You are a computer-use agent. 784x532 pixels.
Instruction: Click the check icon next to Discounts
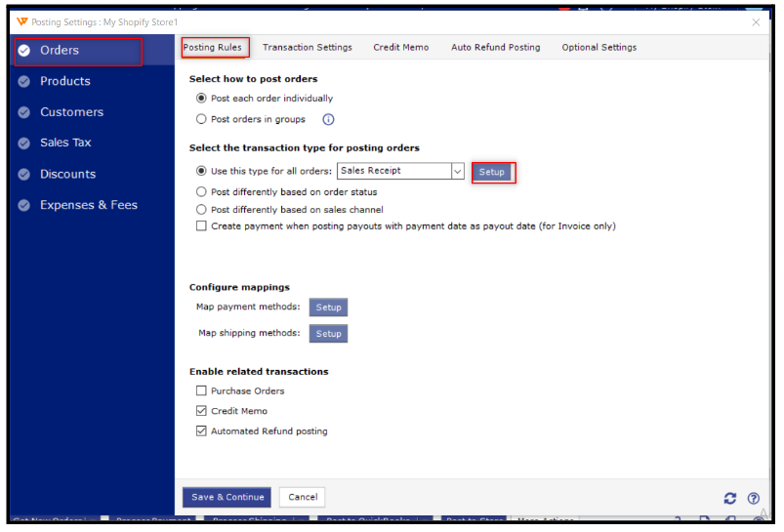24,175
